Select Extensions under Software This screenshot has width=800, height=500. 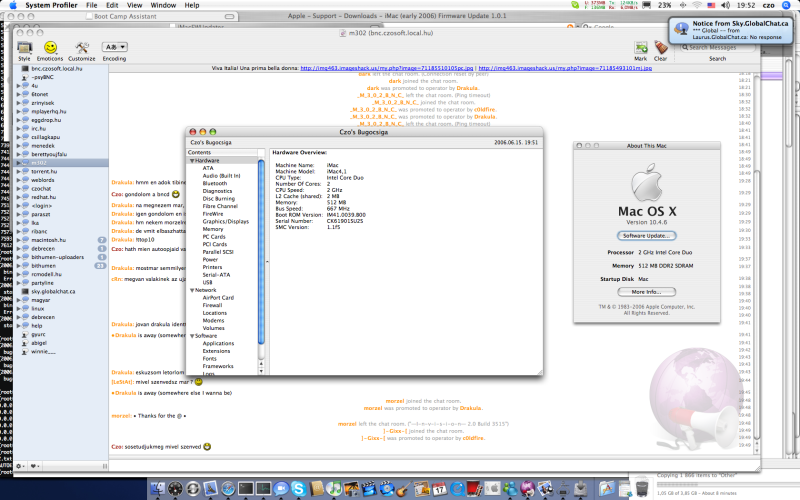(x=216, y=352)
